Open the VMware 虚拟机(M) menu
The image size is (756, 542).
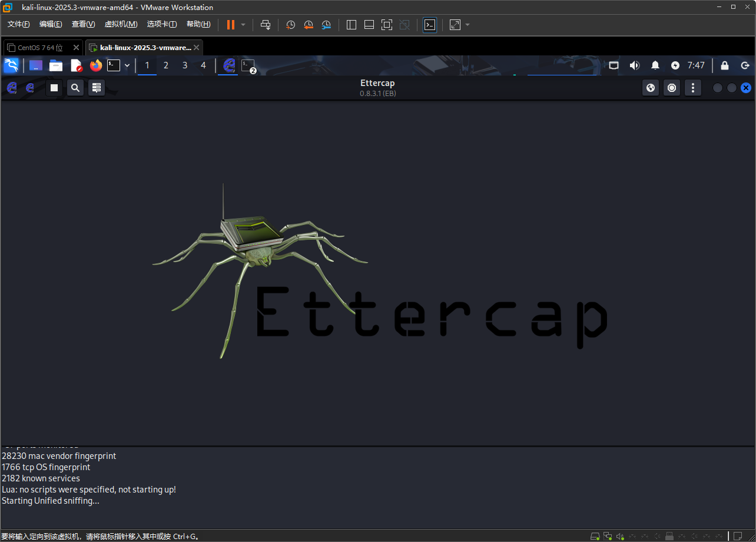click(x=121, y=24)
